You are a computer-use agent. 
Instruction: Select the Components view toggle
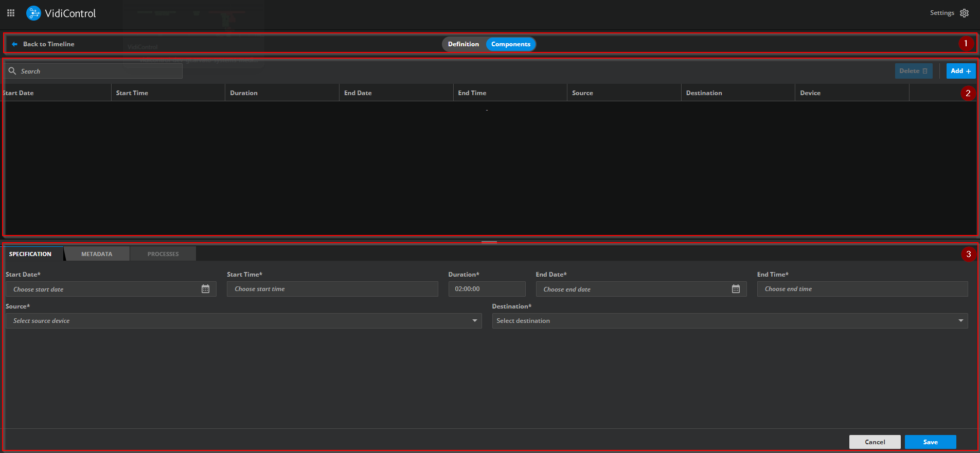pos(510,44)
